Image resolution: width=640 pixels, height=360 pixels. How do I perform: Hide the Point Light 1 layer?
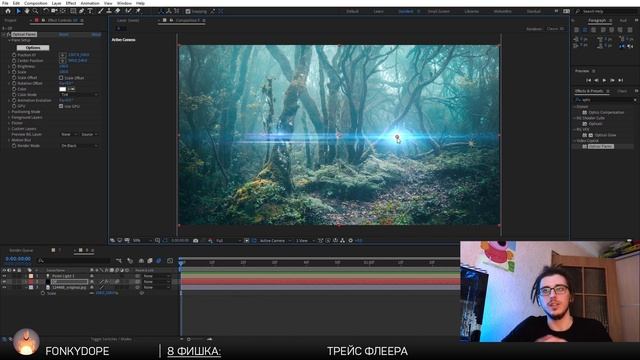coord(4,276)
